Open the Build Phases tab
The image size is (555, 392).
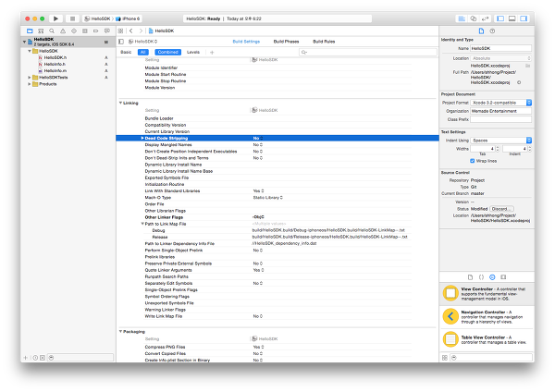tap(287, 42)
